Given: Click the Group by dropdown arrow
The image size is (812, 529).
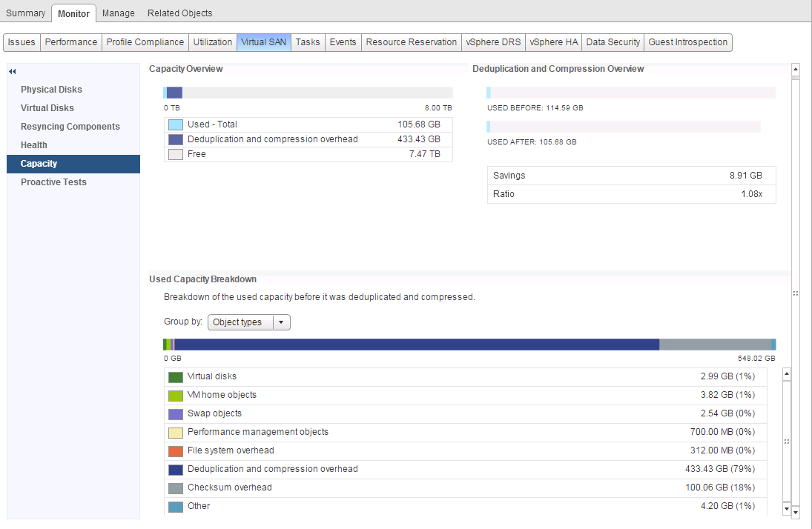Looking at the screenshot, I should 281,322.
